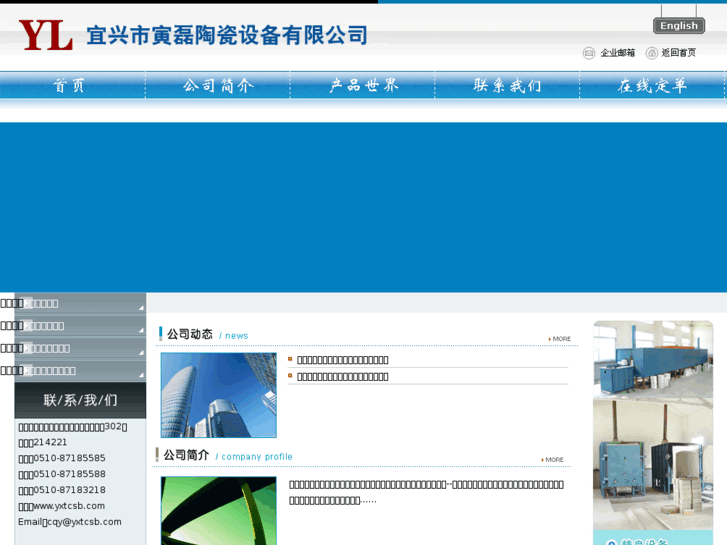Switch to the English version button
Image resolution: width=727 pixels, height=545 pixels.
[x=679, y=26]
